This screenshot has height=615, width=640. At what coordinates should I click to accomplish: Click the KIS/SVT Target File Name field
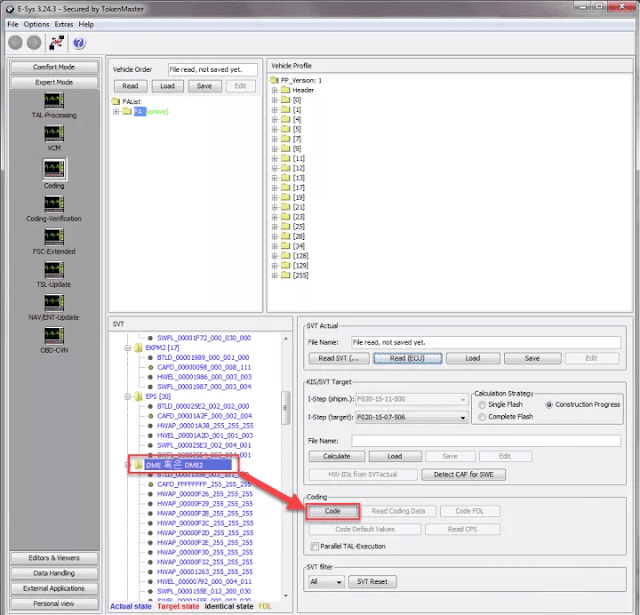[x=486, y=441]
